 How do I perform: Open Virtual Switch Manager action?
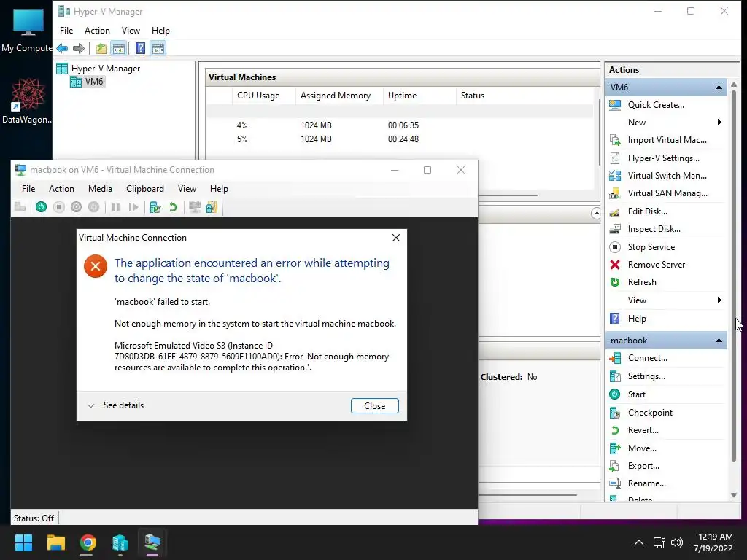(x=666, y=176)
